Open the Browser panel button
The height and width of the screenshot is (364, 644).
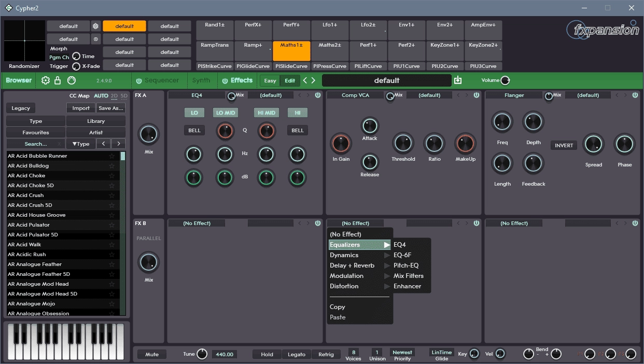pyautogui.click(x=19, y=80)
